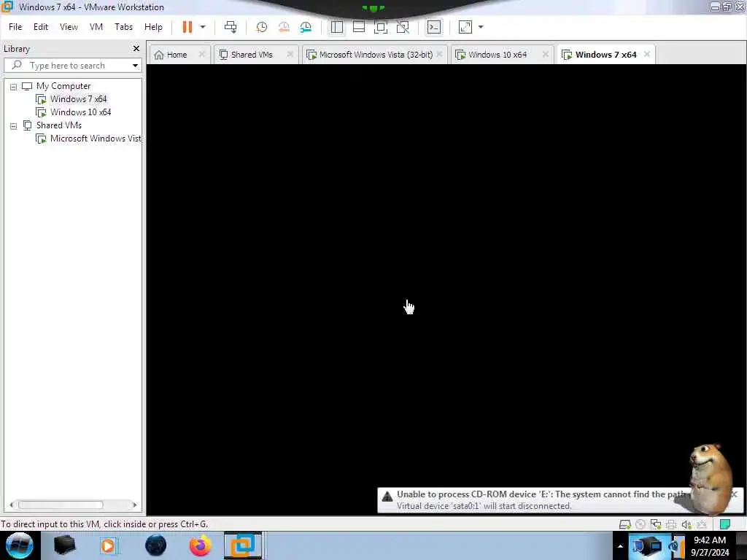Open the View menu
The height and width of the screenshot is (560, 747).
(69, 27)
